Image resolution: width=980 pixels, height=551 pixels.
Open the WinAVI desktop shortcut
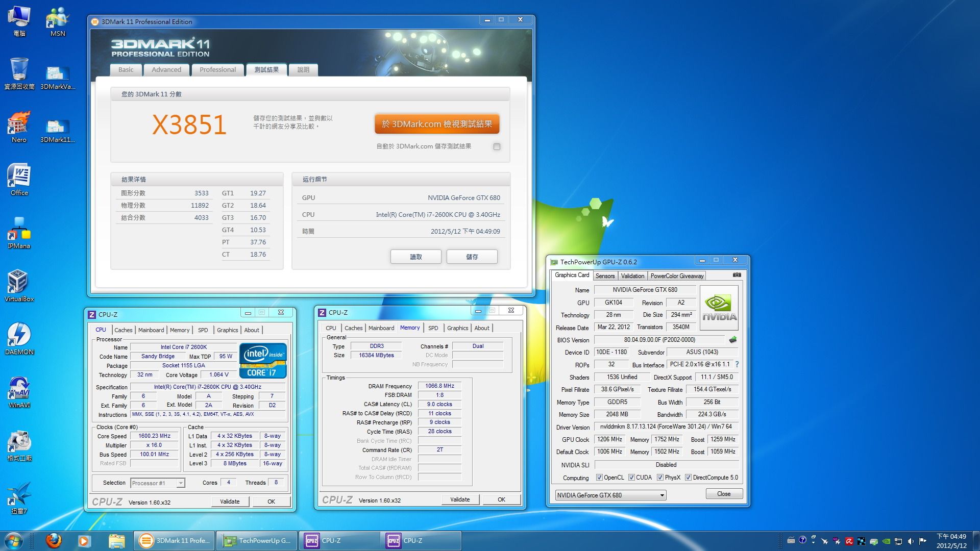(19, 392)
